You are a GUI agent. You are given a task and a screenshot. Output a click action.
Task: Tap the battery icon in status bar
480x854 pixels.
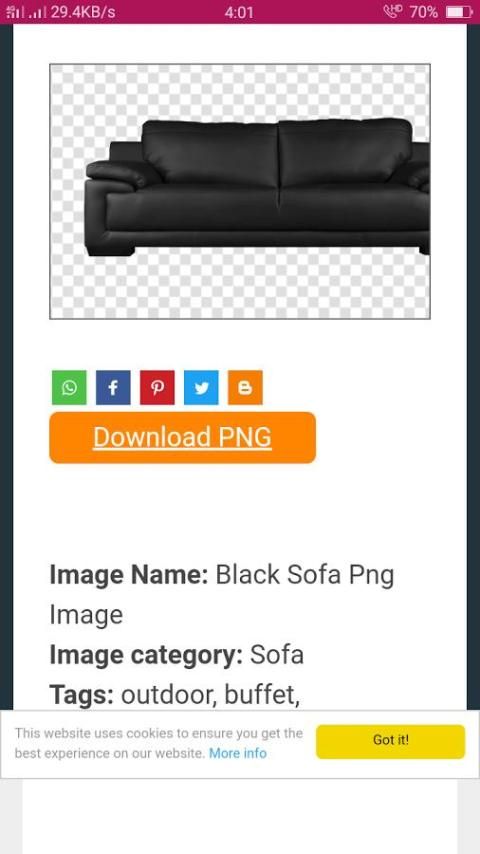coord(459,11)
